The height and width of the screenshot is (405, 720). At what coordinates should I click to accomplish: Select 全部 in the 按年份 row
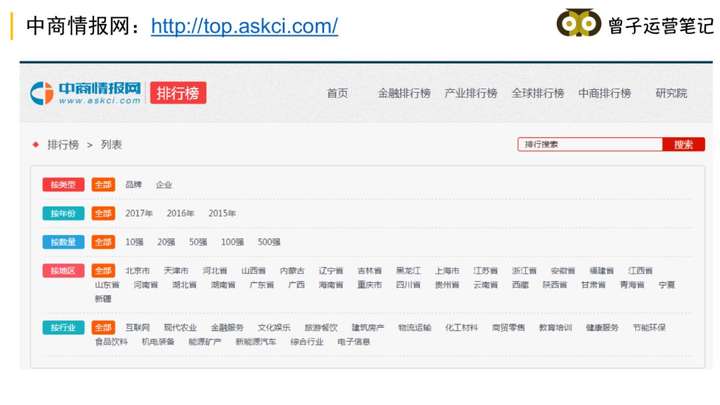(x=103, y=213)
